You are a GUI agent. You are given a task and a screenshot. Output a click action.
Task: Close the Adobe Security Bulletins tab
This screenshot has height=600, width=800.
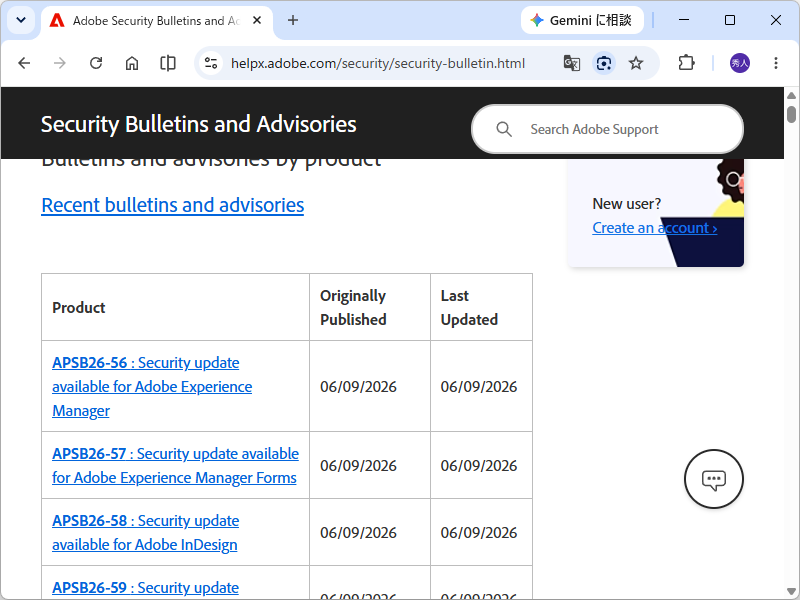tap(257, 20)
